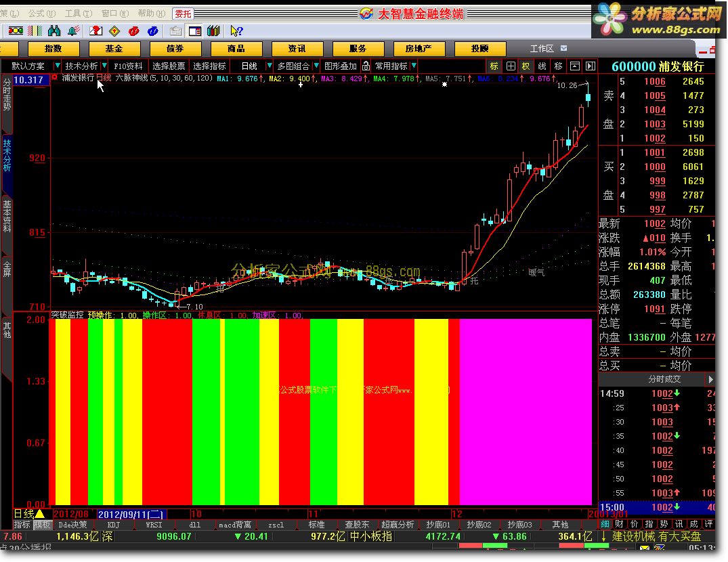Image resolution: width=728 pixels, height=562 pixels.
Task: Select the WRSI indicator tab
Action: click(154, 525)
